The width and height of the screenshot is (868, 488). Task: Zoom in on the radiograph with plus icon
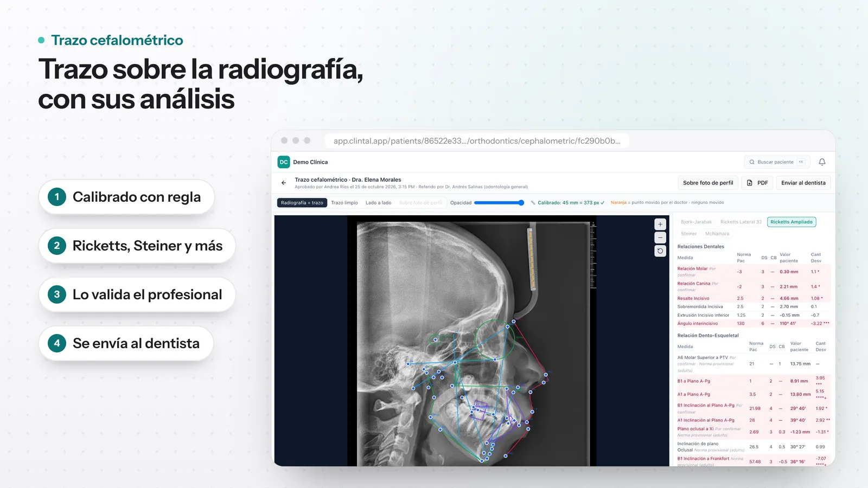click(660, 224)
